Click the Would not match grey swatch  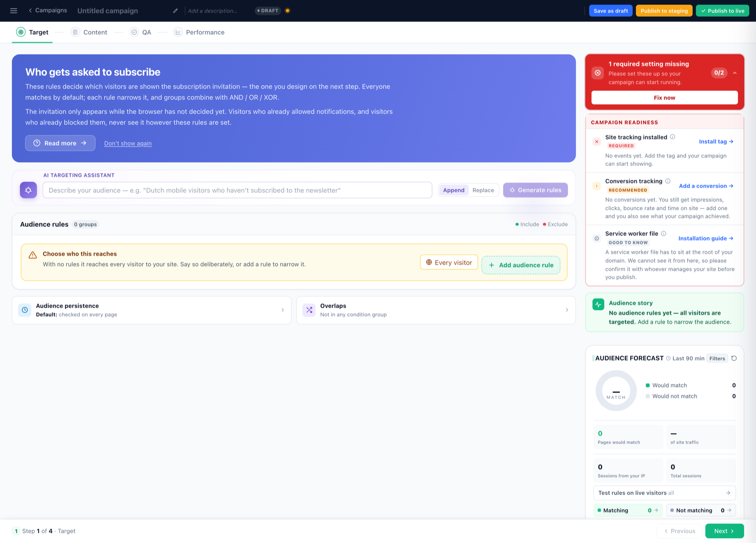click(648, 396)
